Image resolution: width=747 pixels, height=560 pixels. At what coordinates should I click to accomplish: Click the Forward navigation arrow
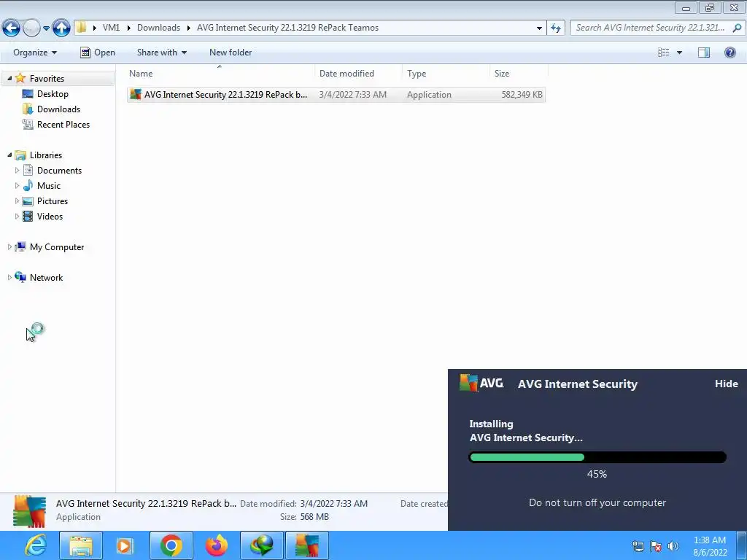click(31, 28)
